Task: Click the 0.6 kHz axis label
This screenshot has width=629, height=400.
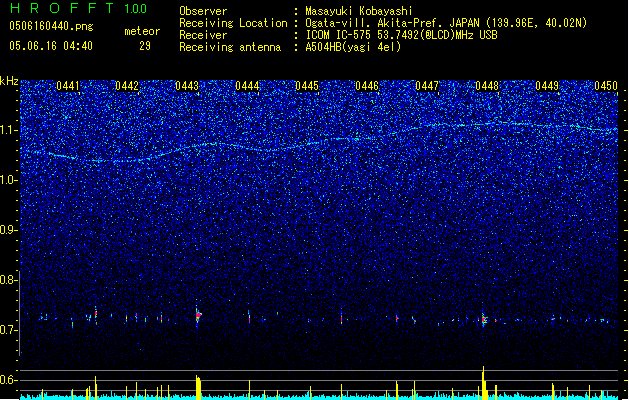Action: [x=9, y=380]
